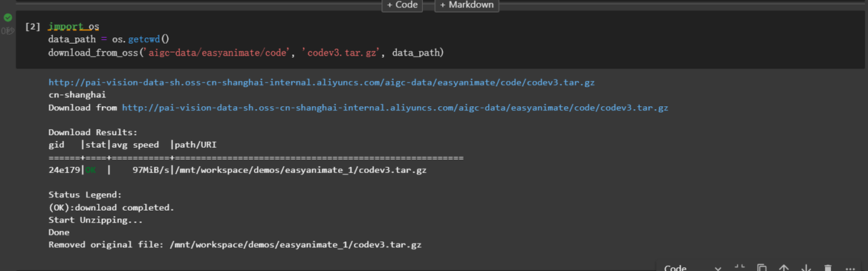Click the collapse cell icon in cell toolbar
This screenshot has height=271, width=868.
point(739,268)
